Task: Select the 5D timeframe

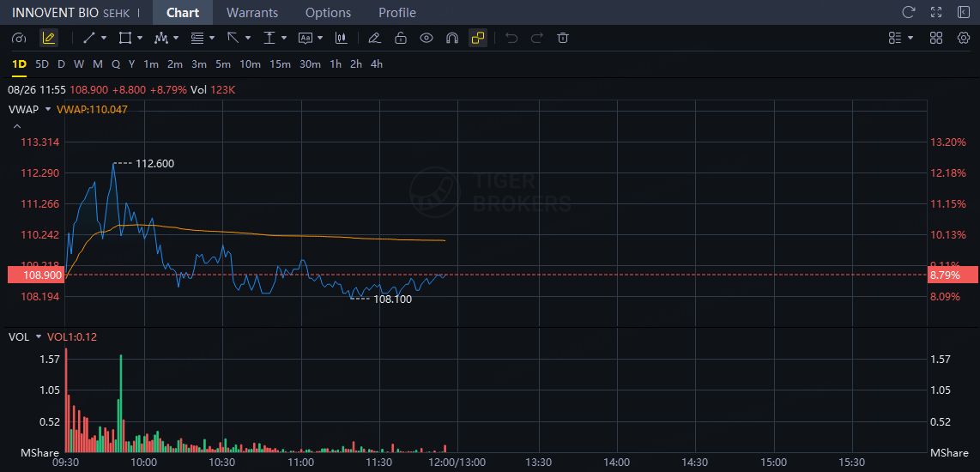Action: (x=42, y=64)
